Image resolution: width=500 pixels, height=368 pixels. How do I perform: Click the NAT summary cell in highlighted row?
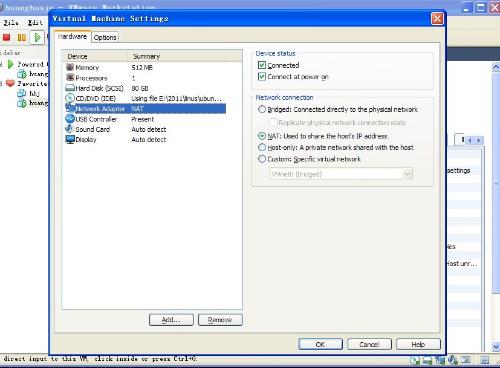(x=137, y=109)
